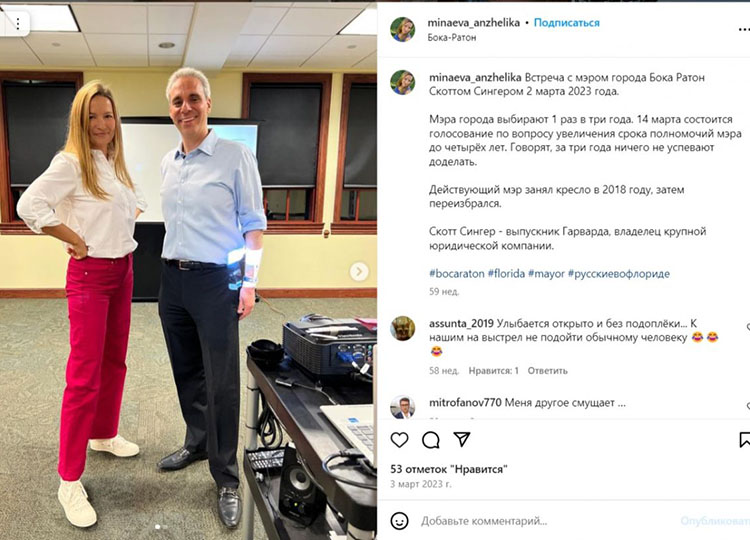This screenshot has height=540, width=750.
Task: Like the post with heart icon
Action: [399, 440]
